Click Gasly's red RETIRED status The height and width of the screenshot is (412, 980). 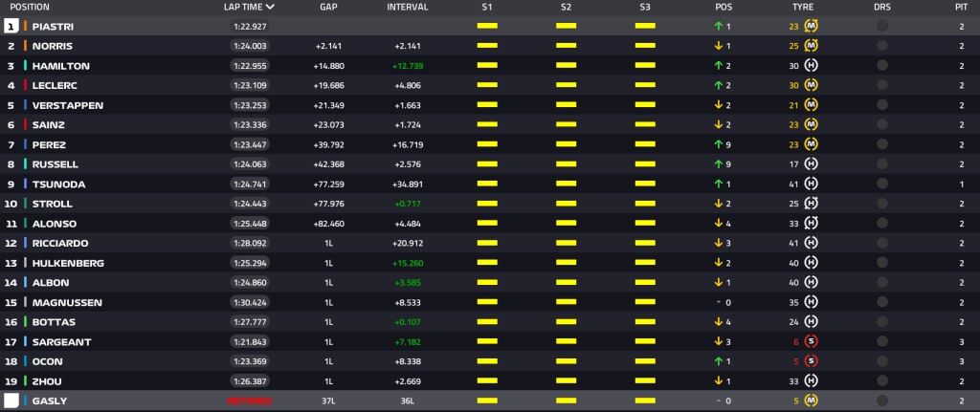(x=250, y=401)
